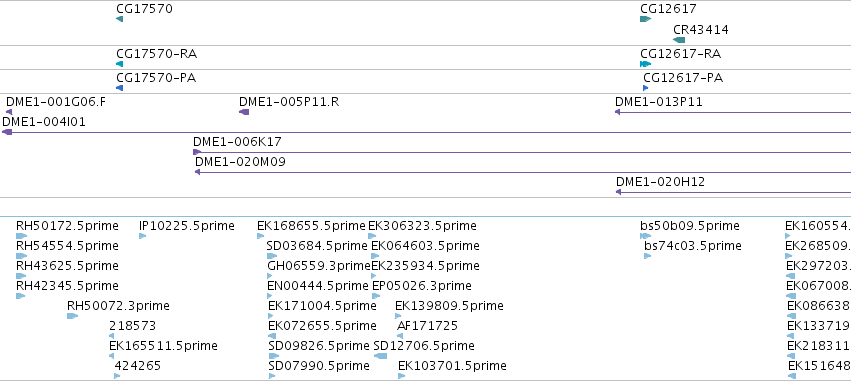Click the CR43414 gene feature arrow
The image size is (851, 381).
(x=679, y=40)
